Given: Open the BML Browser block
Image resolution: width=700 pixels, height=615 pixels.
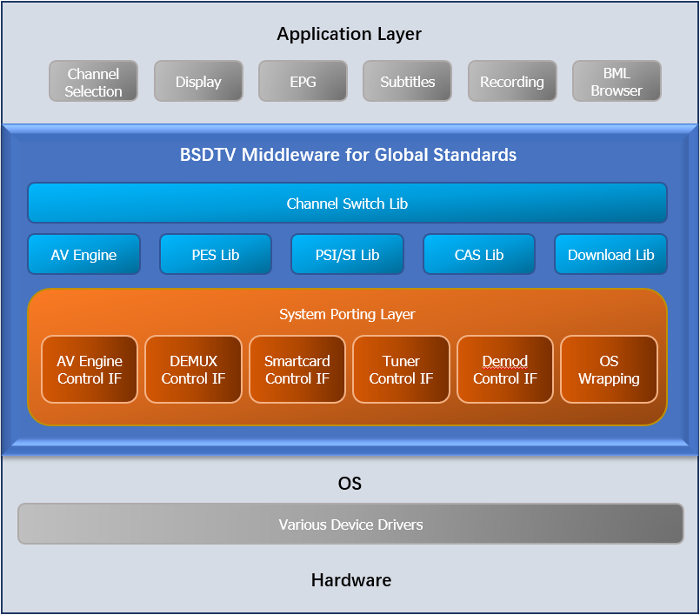Looking at the screenshot, I should pos(617,82).
